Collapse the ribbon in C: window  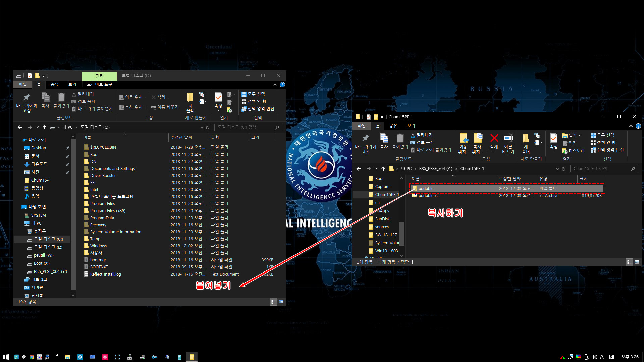pos(275,85)
